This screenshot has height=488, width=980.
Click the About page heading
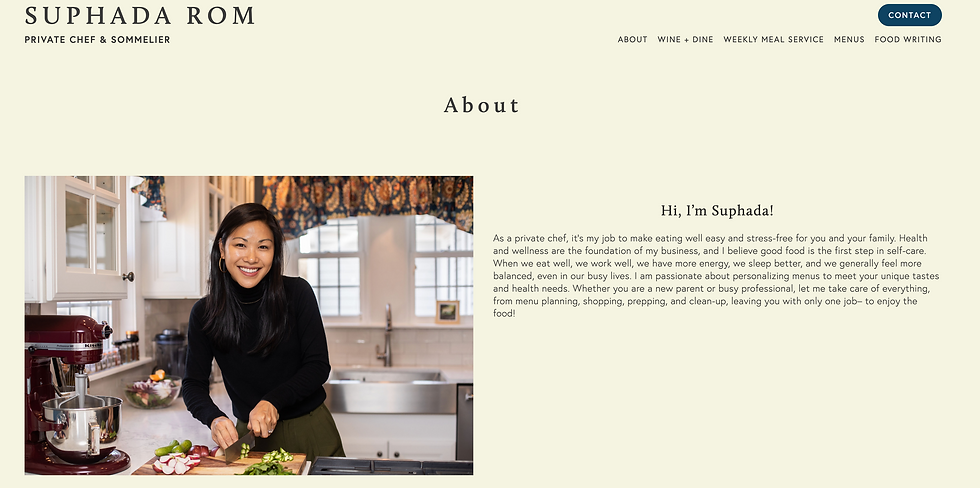tap(481, 105)
